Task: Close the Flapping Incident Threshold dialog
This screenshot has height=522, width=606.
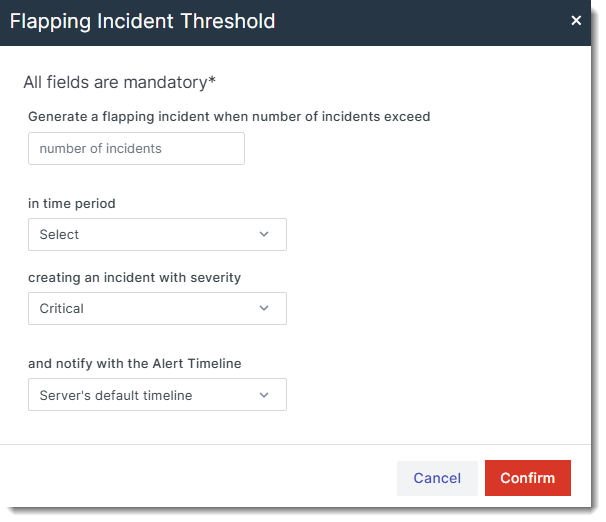Action: (x=576, y=20)
